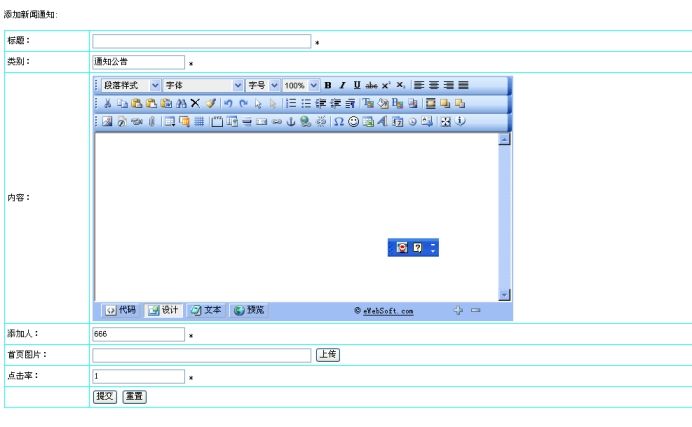Image resolution: width=692 pixels, height=427 pixels.
Task: Justify the text fully
Action: click(x=463, y=85)
